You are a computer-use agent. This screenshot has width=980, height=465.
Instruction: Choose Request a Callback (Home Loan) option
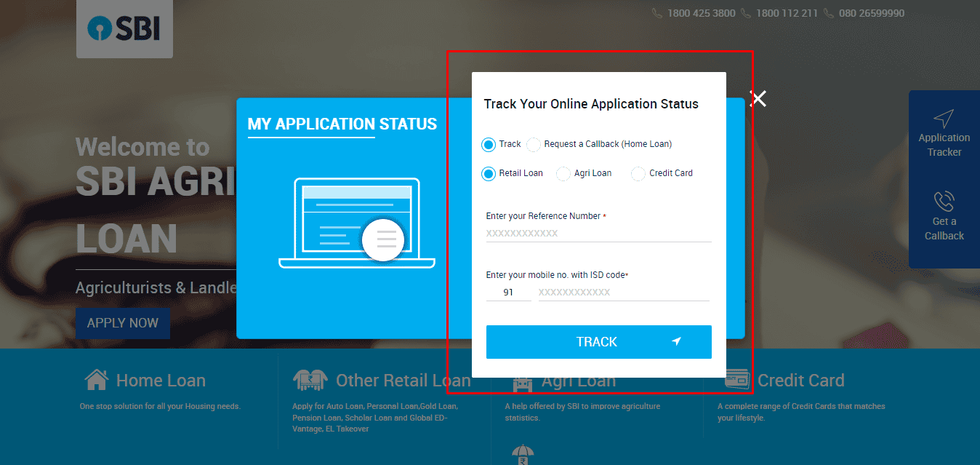(533, 144)
